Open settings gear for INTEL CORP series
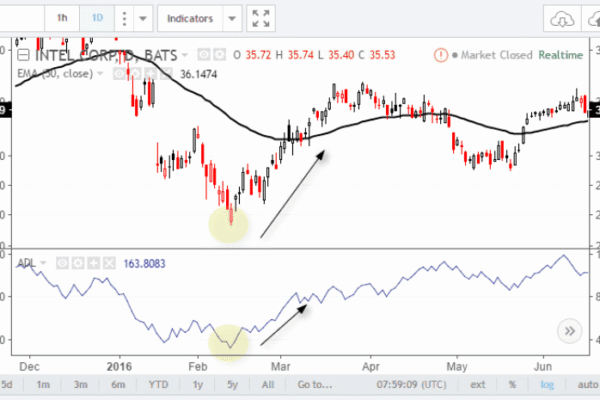This screenshot has height=400, width=600. pos(220,55)
